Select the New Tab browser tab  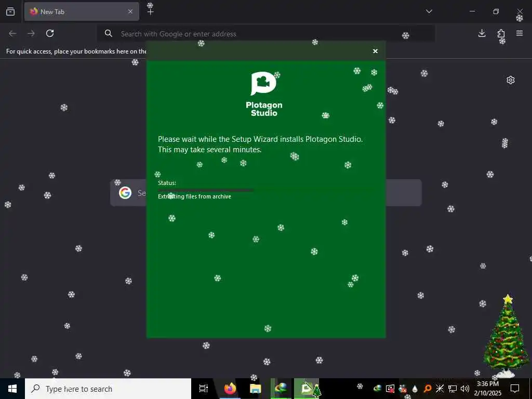(82, 11)
